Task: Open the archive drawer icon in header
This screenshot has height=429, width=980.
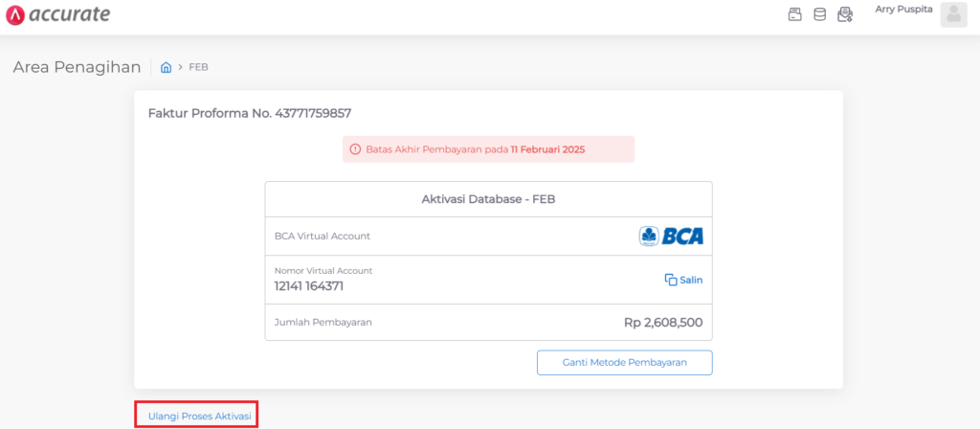Action: (x=794, y=14)
